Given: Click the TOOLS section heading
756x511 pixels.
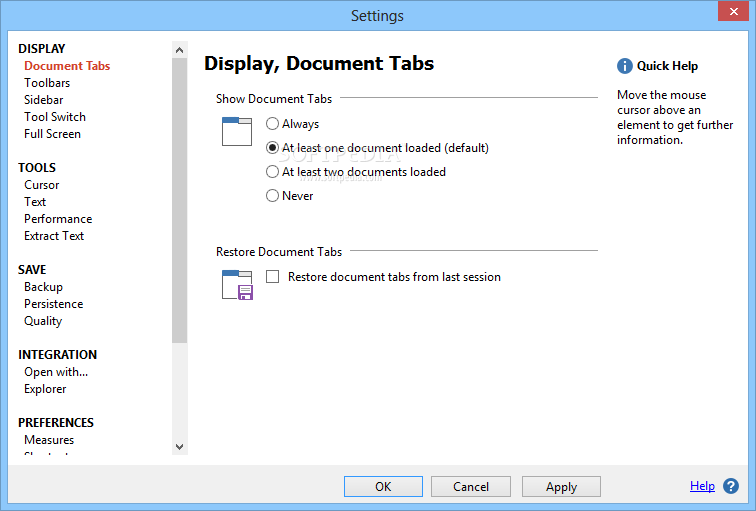Looking at the screenshot, I should 37,168.
